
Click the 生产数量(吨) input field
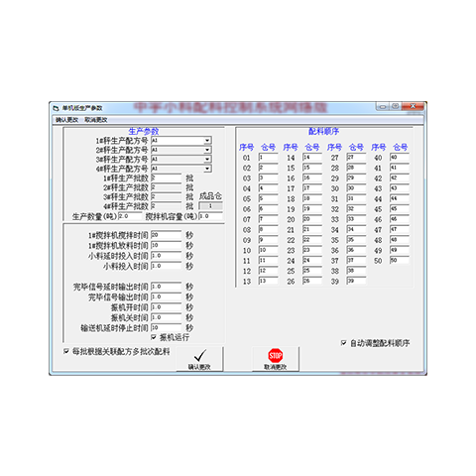[130, 216]
